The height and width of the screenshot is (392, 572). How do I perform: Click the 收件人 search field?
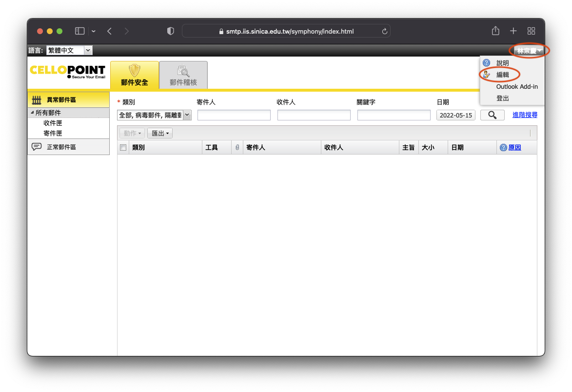[314, 115]
